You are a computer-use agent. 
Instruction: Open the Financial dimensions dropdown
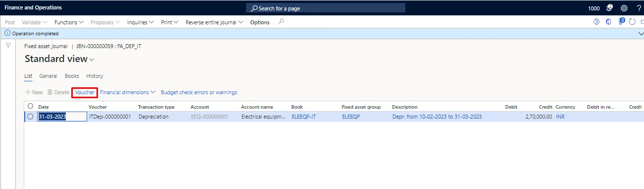[x=128, y=92]
